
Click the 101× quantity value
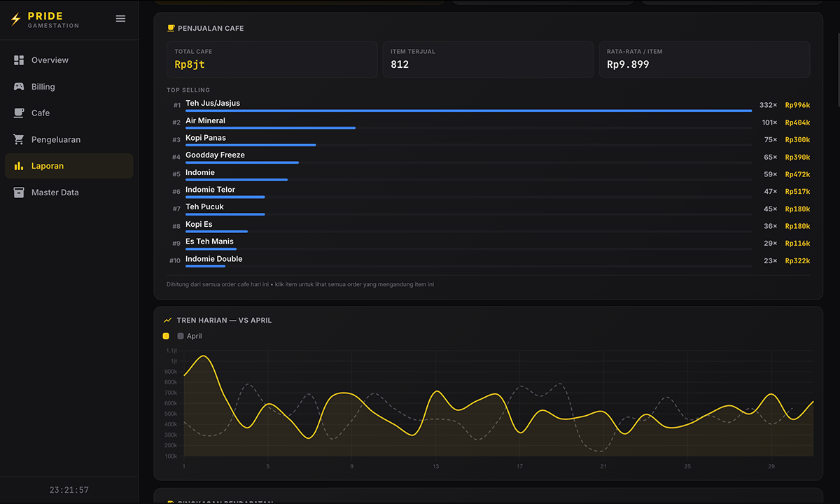click(x=769, y=122)
